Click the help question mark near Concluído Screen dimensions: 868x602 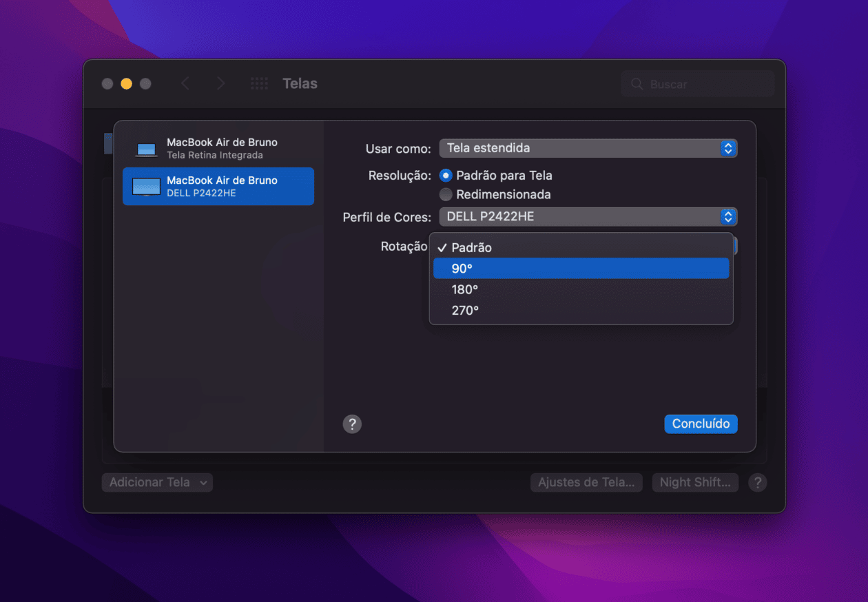pyautogui.click(x=352, y=424)
